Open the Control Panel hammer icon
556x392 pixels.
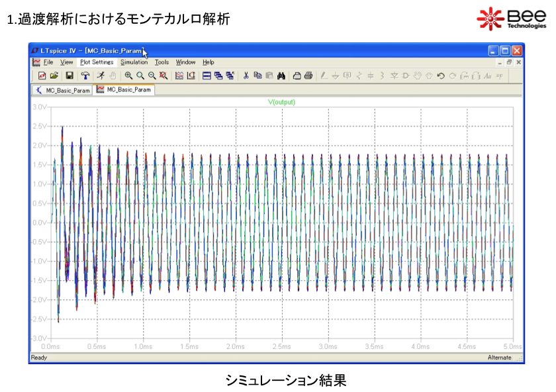click(x=84, y=75)
